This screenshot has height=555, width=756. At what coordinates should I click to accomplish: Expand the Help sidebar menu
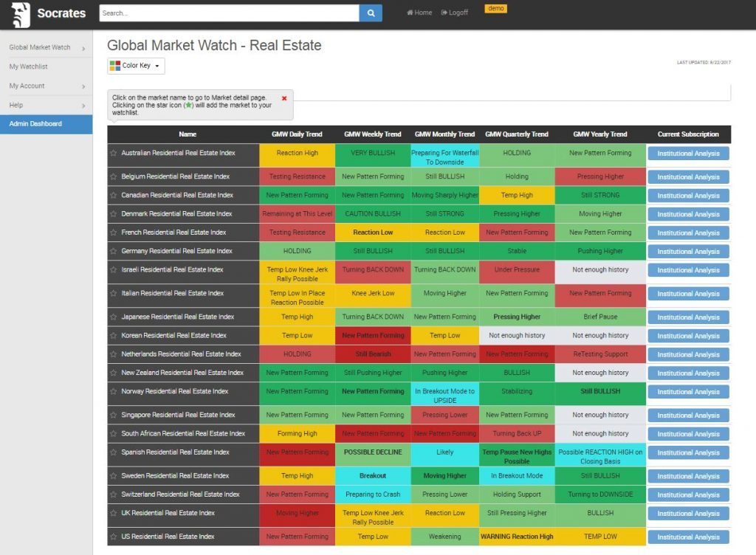pos(46,106)
